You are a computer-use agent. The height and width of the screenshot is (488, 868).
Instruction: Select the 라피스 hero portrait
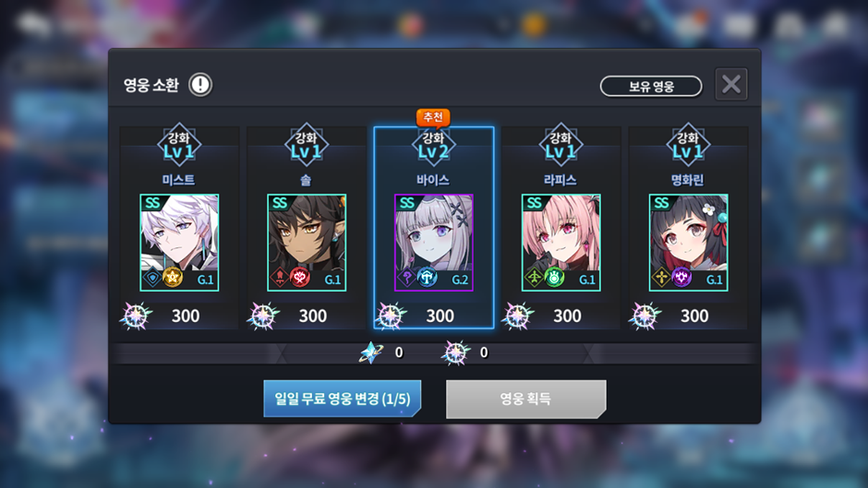coord(561,243)
